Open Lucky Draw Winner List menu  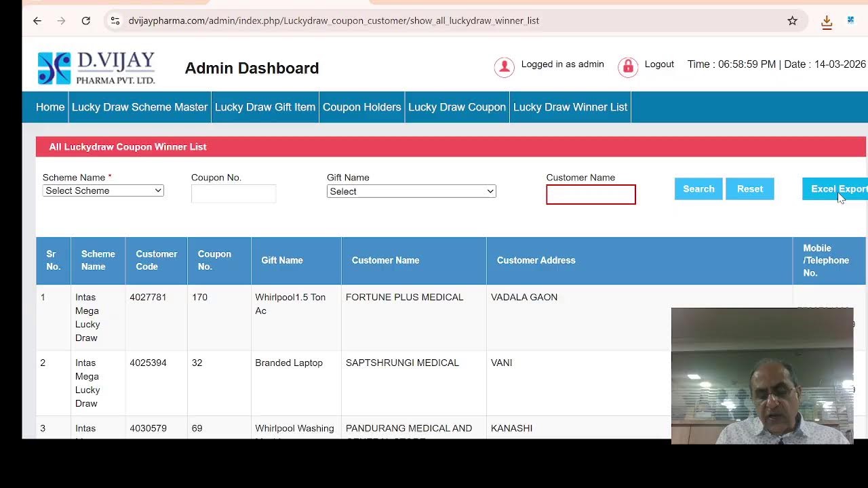click(x=570, y=107)
